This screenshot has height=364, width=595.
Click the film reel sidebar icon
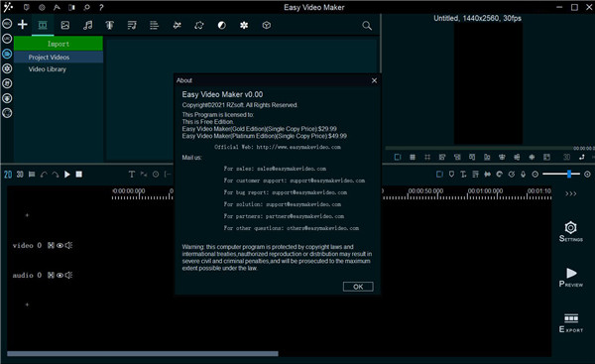click(7, 68)
